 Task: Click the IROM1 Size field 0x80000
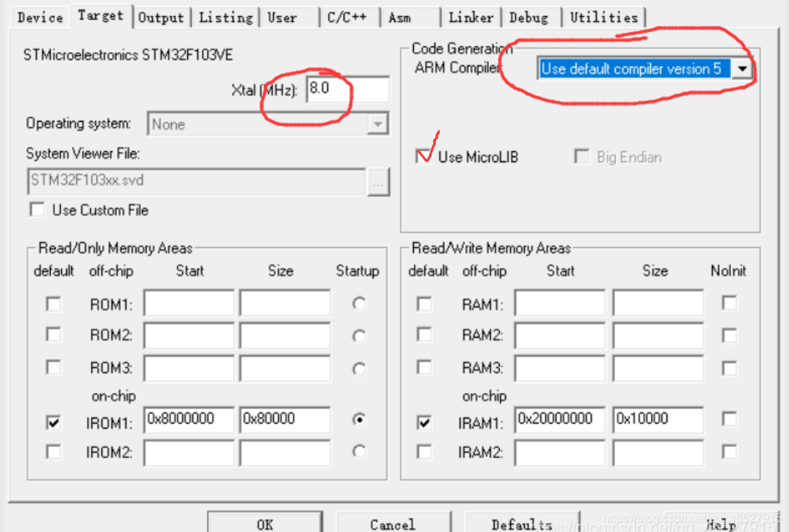pos(285,420)
